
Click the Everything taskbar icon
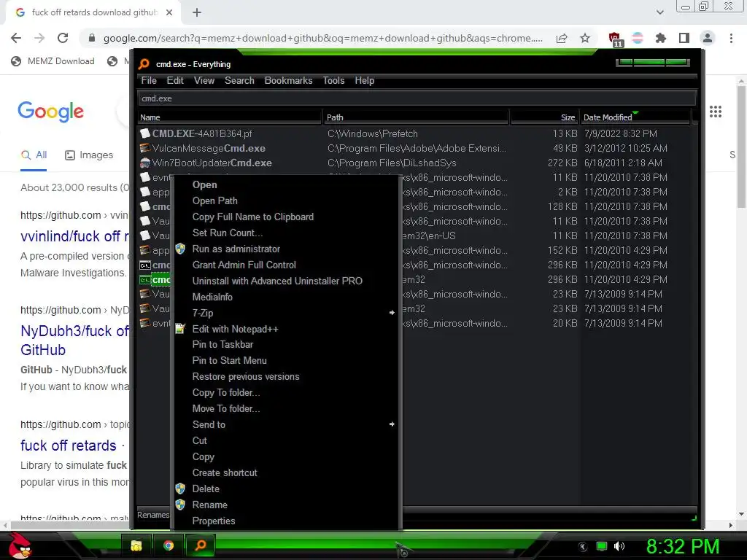(201, 545)
